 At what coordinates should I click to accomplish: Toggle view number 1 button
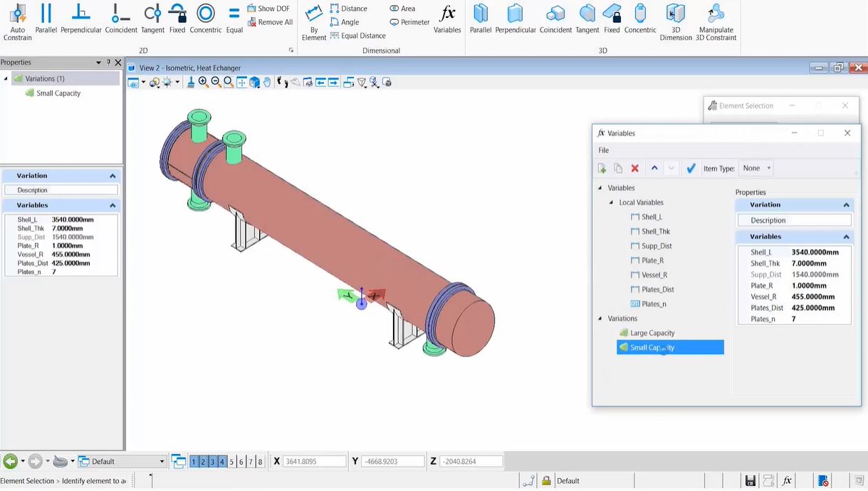tap(194, 462)
